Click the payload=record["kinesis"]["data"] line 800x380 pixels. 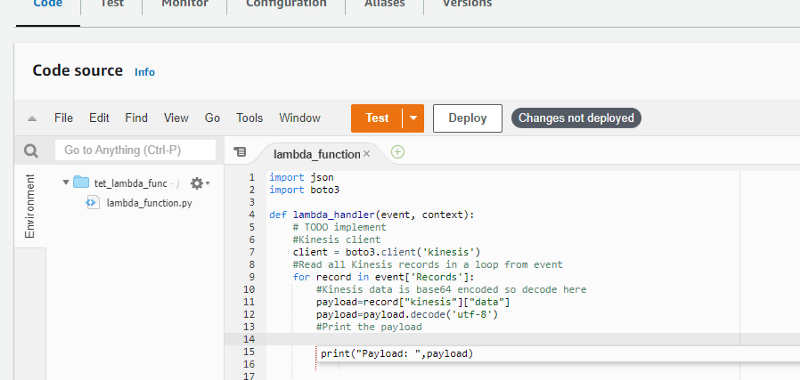[413, 302]
